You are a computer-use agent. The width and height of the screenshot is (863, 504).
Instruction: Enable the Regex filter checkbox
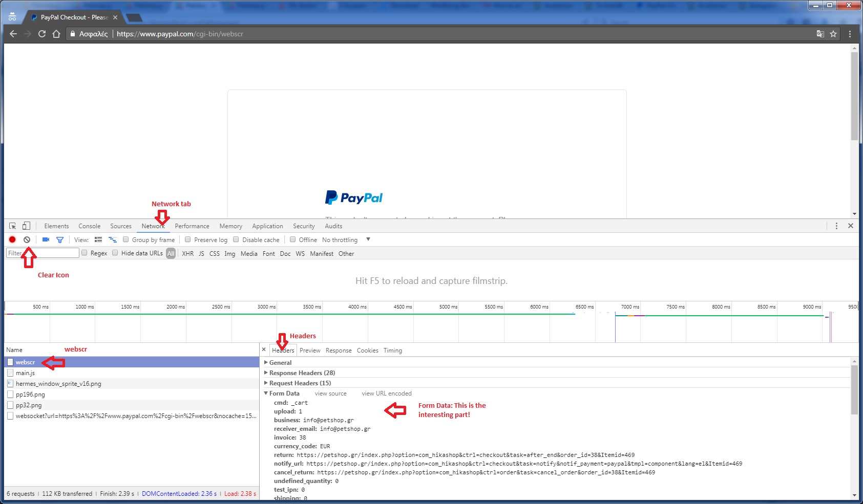click(x=85, y=253)
